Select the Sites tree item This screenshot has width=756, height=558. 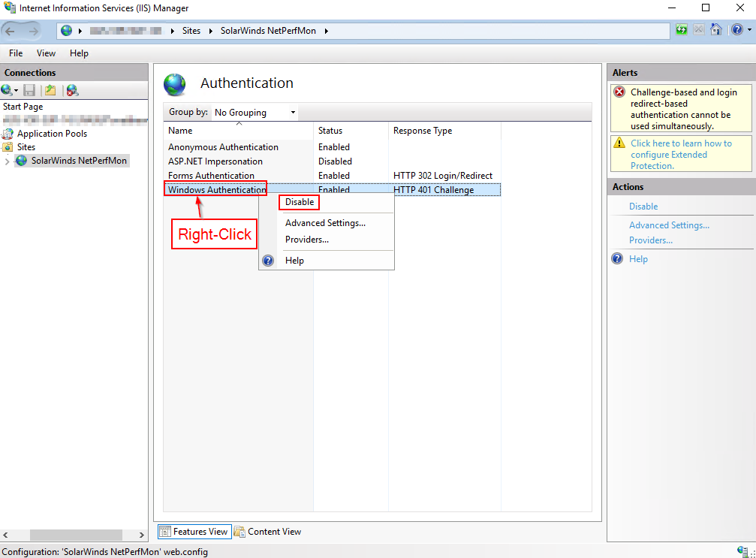click(26, 147)
